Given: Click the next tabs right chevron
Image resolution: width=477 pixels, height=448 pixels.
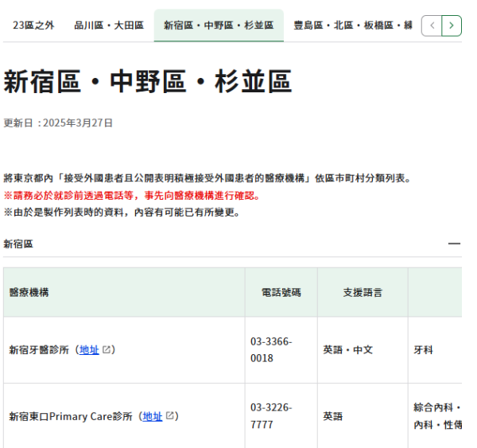Looking at the screenshot, I should point(452,25).
